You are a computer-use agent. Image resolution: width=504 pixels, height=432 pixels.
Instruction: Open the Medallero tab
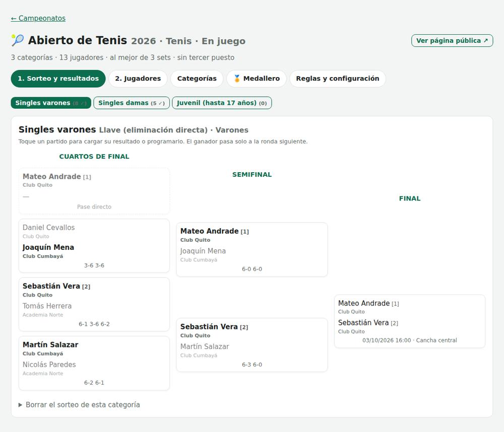(x=257, y=79)
